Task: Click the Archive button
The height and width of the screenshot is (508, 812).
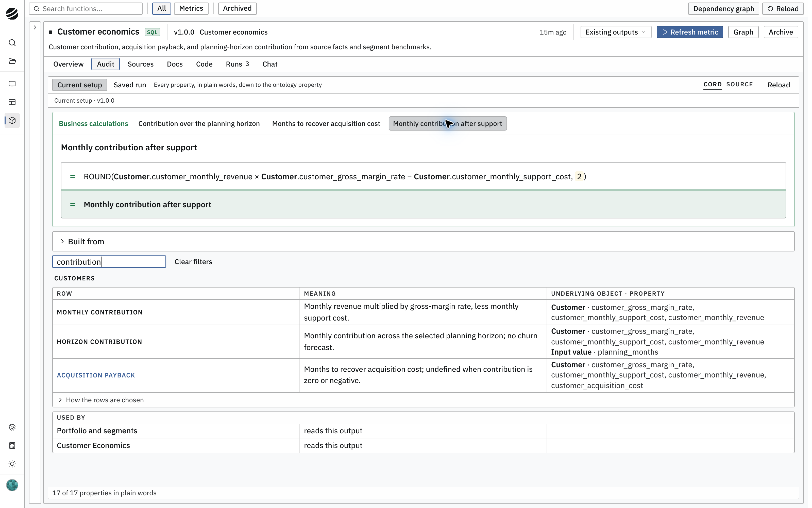Action: click(781, 32)
